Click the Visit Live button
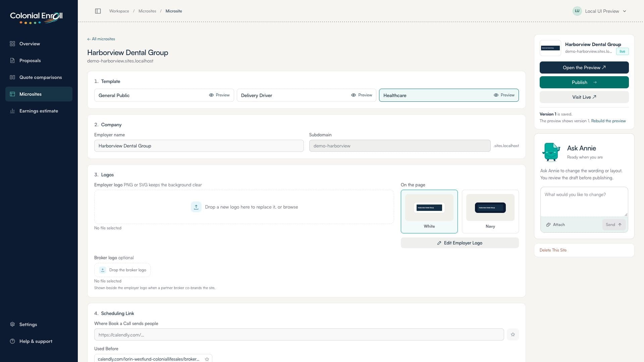Viewport: 644px width, 362px height. [x=584, y=97]
